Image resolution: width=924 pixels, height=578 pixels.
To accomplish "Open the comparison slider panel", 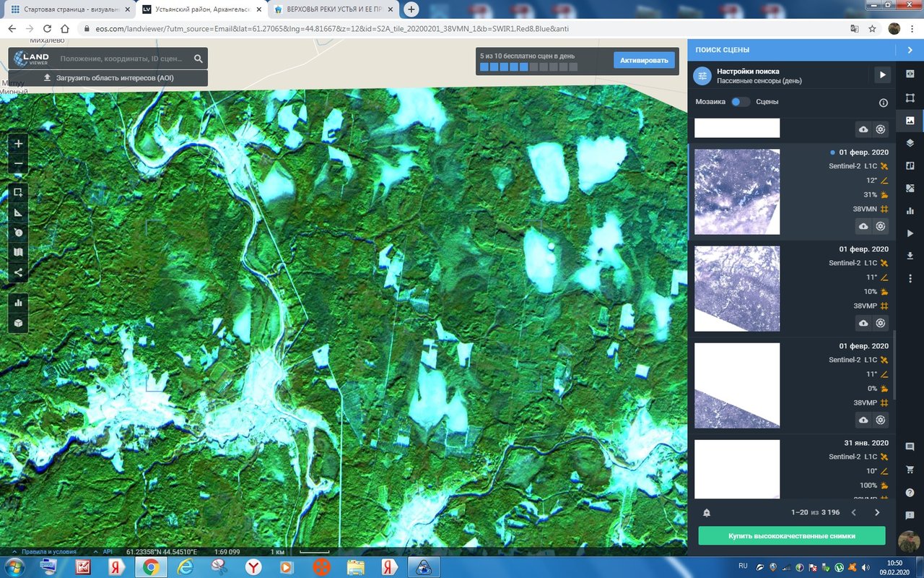I will (910, 165).
